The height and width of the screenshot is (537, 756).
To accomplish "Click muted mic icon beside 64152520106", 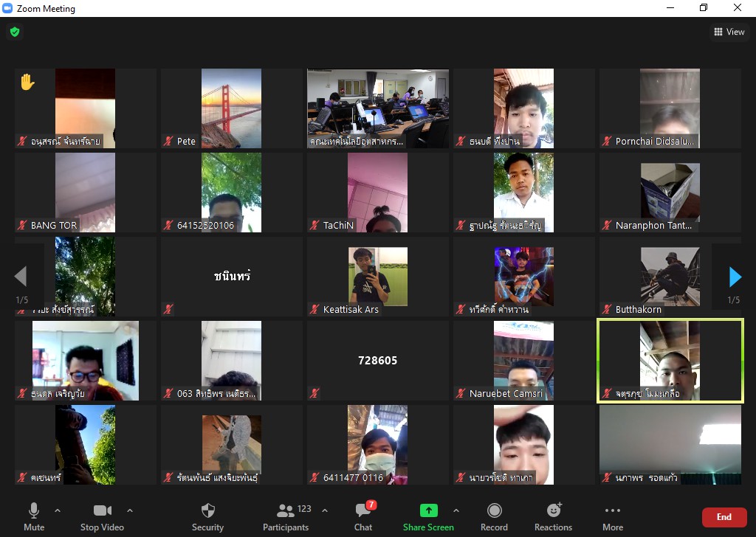I will [x=168, y=225].
